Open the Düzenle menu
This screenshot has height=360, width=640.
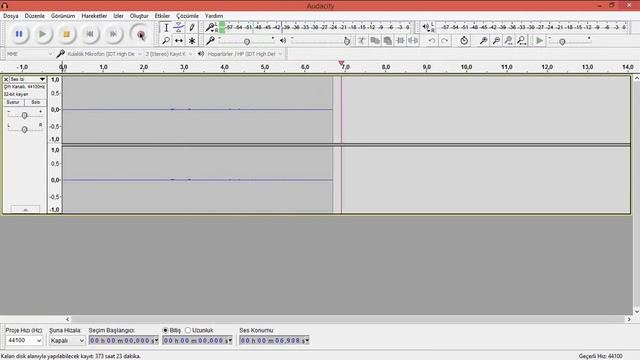(35, 16)
